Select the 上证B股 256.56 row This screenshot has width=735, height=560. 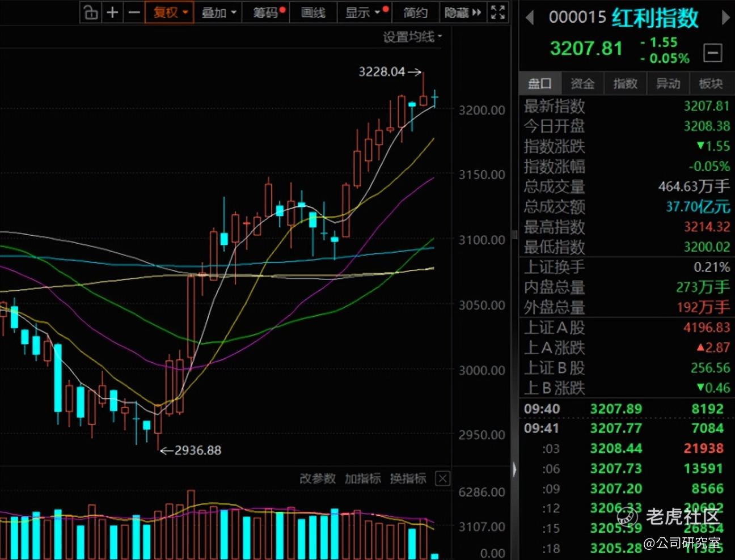pos(627,368)
